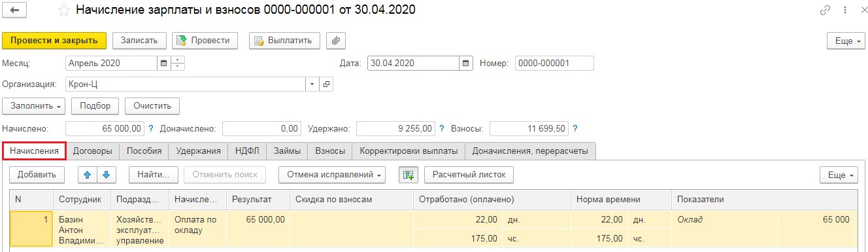868x252 pixels.
Task: Expand the Организация dropdown arrow
Action: [x=312, y=84]
